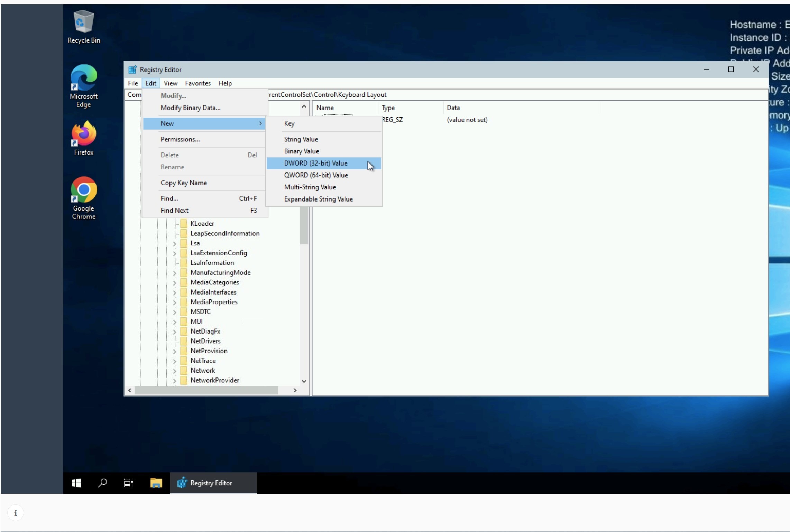This screenshot has height=532, width=790.
Task: Select New submenu entry
Action: coord(204,123)
